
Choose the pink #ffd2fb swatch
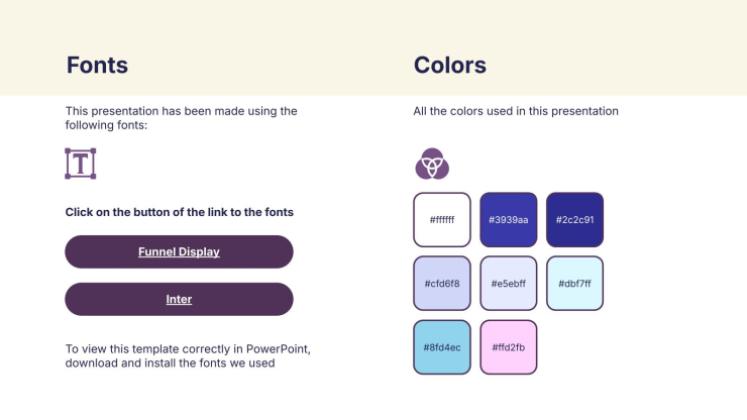508,347
